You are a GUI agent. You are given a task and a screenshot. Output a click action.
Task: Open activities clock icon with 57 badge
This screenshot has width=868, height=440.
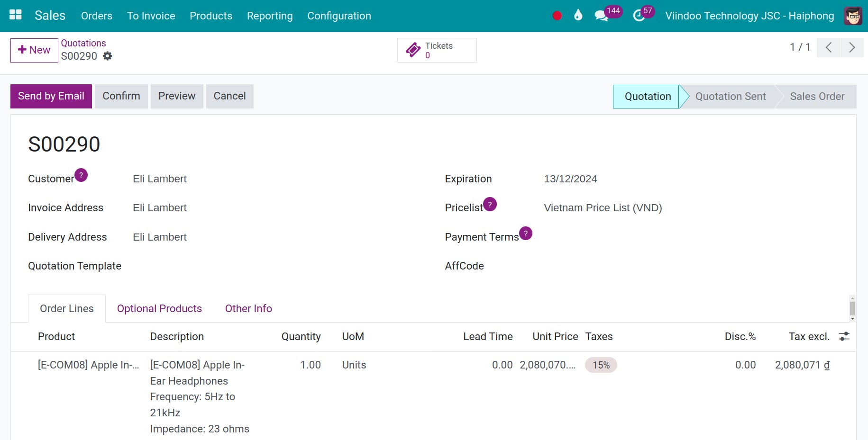639,16
